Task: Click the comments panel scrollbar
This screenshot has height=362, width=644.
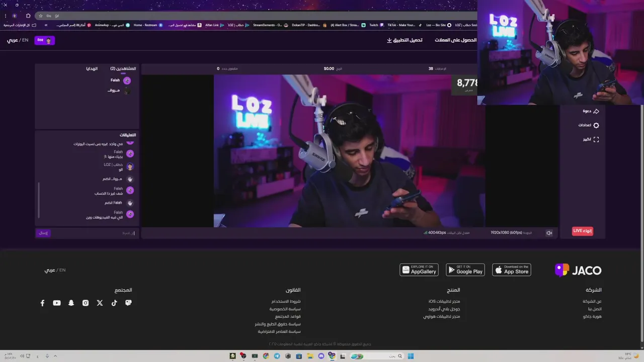Action: [x=39, y=200]
